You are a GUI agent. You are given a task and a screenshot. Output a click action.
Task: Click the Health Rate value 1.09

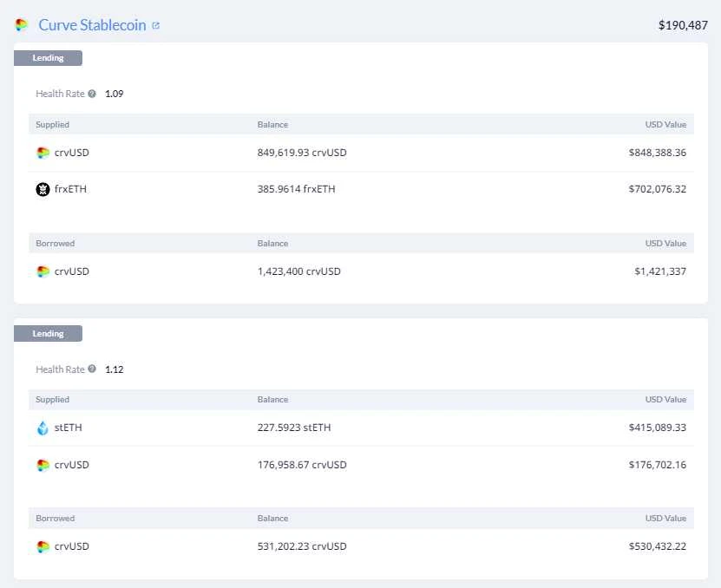click(115, 94)
